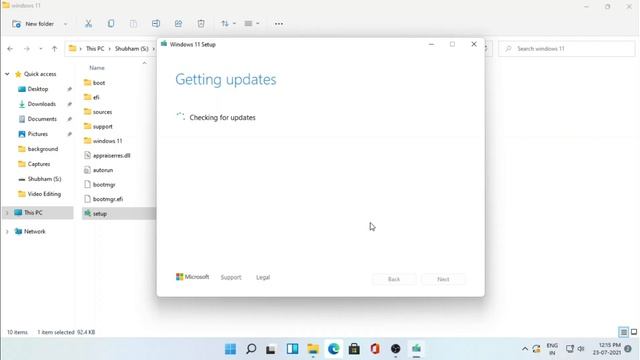Select the sources folder

(102, 112)
